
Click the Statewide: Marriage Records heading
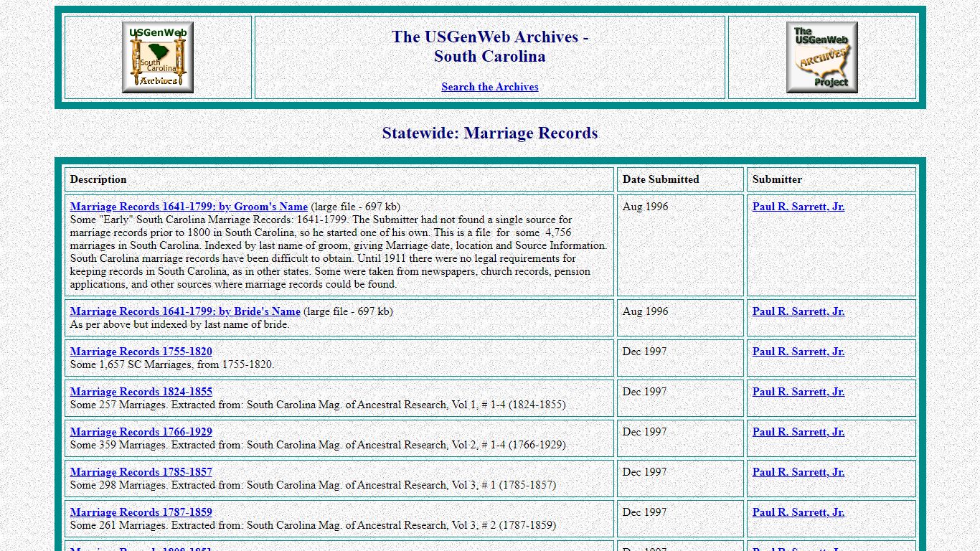coord(490,133)
